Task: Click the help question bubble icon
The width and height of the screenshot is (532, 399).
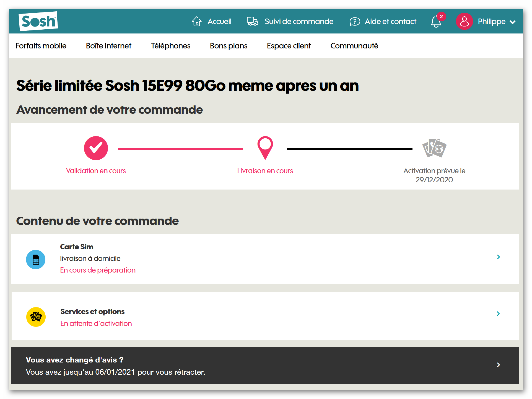Action: (354, 21)
